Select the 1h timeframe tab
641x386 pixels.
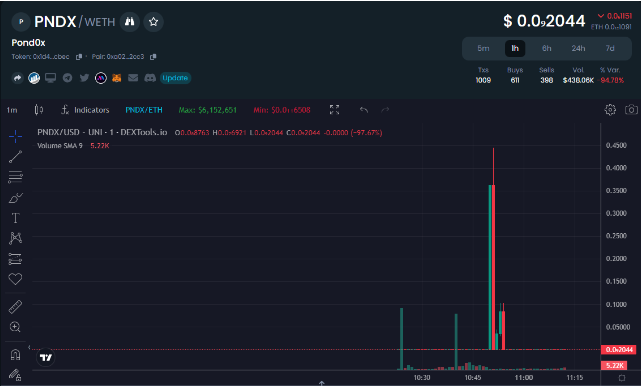(x=515, y=48)
